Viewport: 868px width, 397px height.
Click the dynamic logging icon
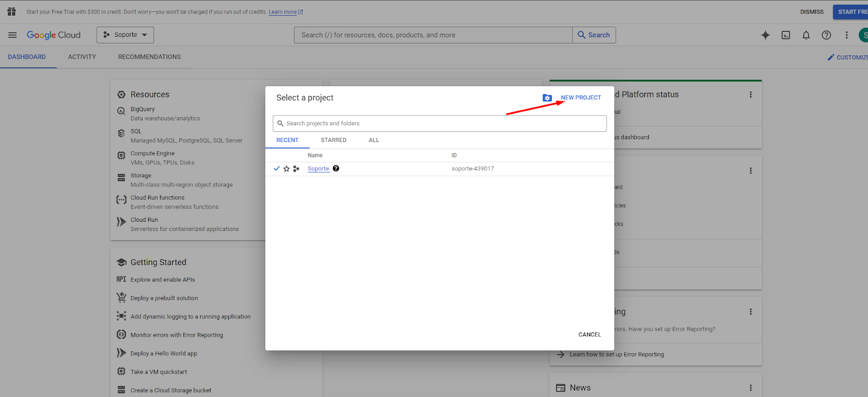click(122, 316)
